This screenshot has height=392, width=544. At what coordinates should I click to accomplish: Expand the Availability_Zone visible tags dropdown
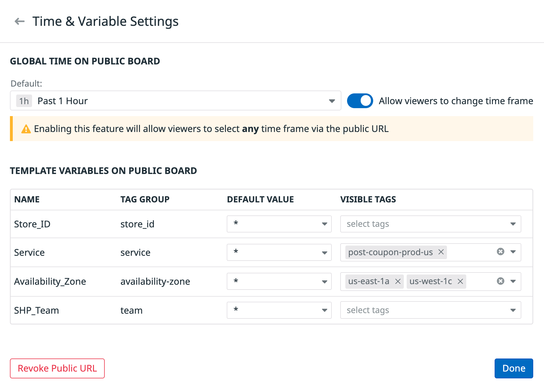point(513,281)
